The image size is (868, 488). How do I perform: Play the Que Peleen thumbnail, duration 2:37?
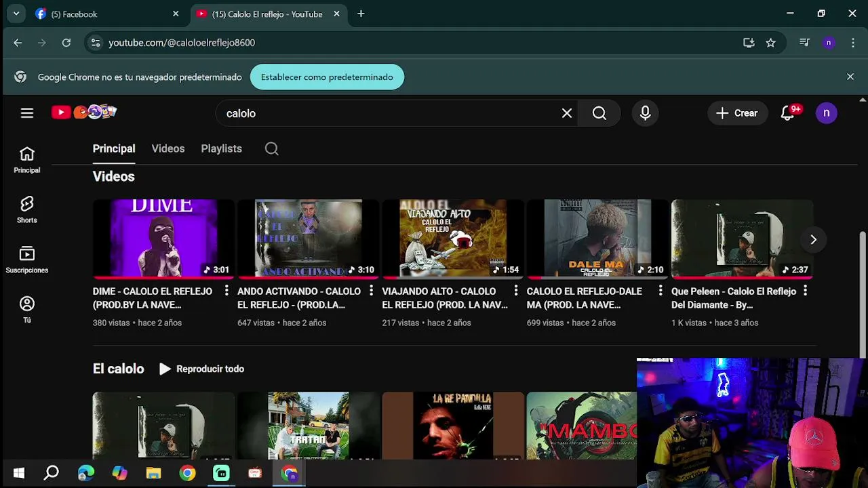(x=742, y=239)
